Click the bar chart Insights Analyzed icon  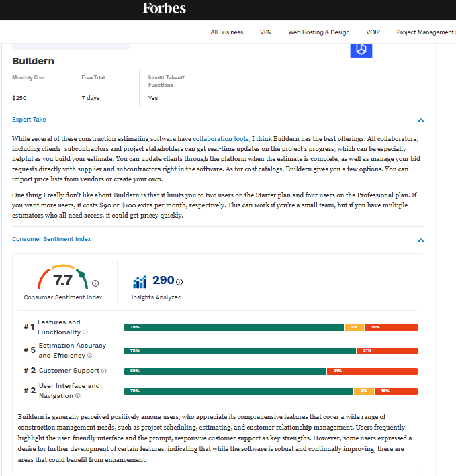coord(140,282)
